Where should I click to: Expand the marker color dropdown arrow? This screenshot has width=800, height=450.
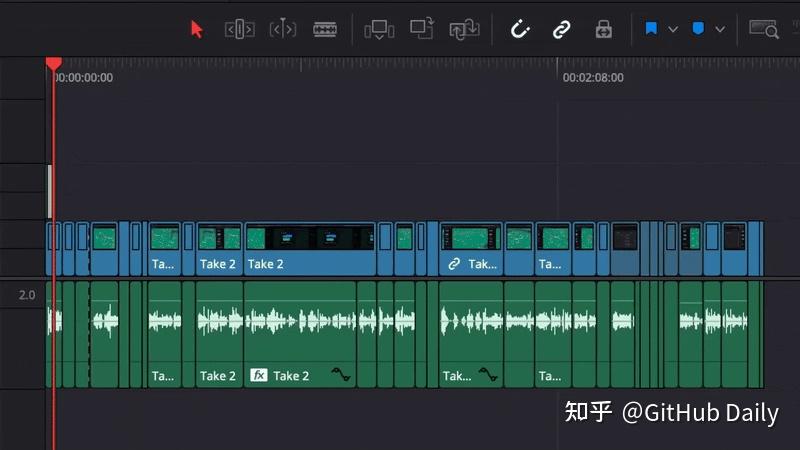[720, 29]
